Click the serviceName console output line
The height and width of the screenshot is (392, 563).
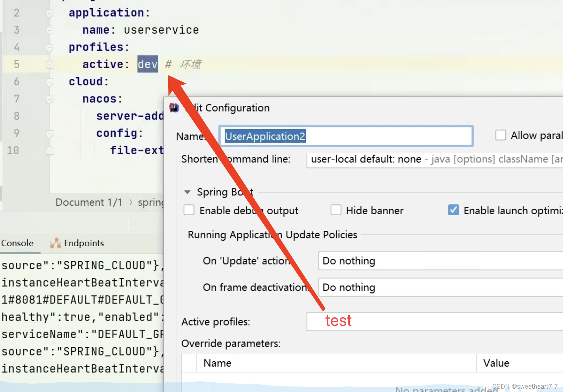tap(82, 334)
